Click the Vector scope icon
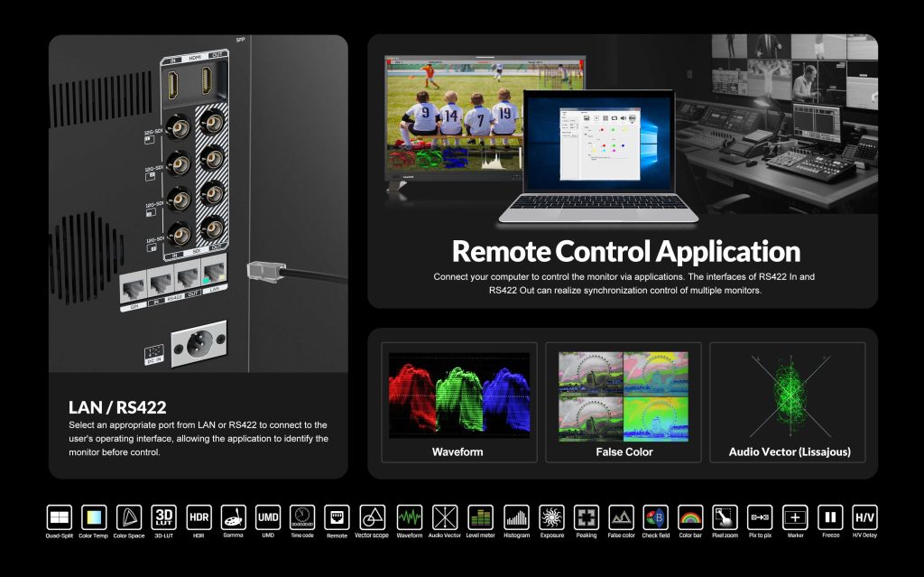 (x=372, y=519)
